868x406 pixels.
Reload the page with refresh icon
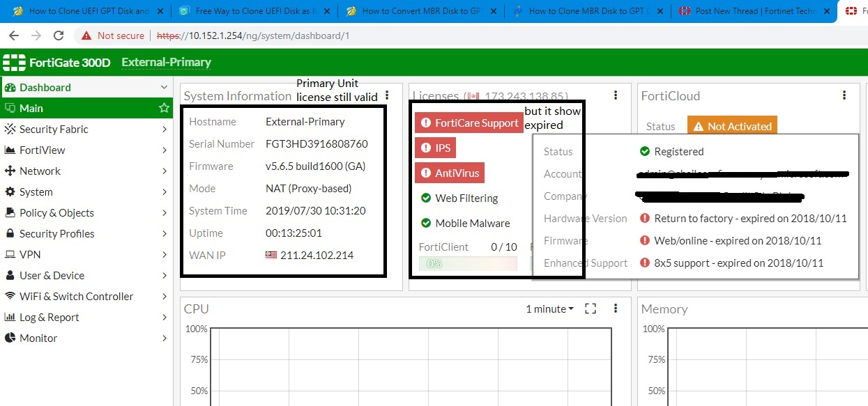(59, 36)
